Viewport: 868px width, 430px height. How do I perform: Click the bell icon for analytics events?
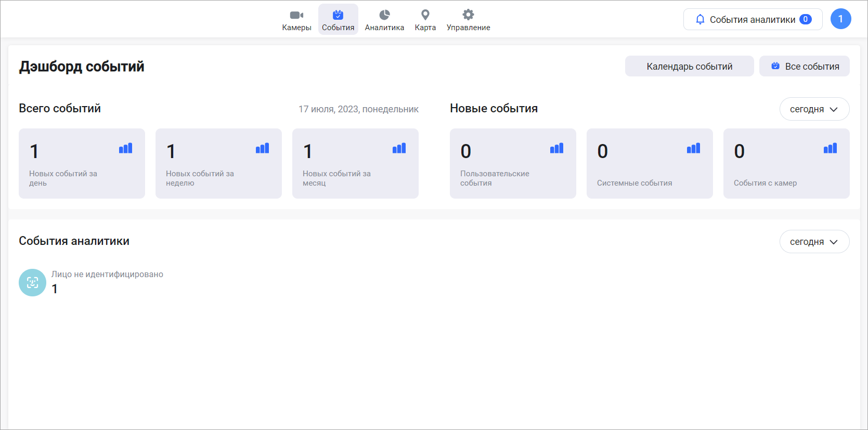point(700,20)
